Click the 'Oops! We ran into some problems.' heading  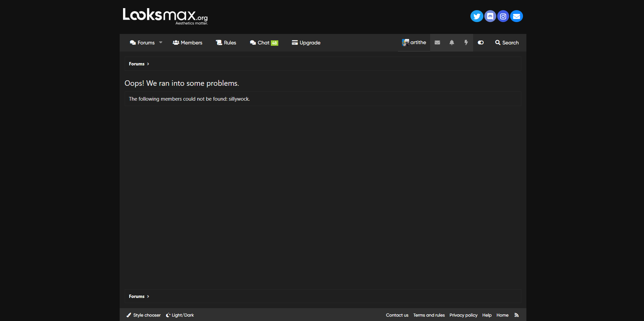point(182,83)
